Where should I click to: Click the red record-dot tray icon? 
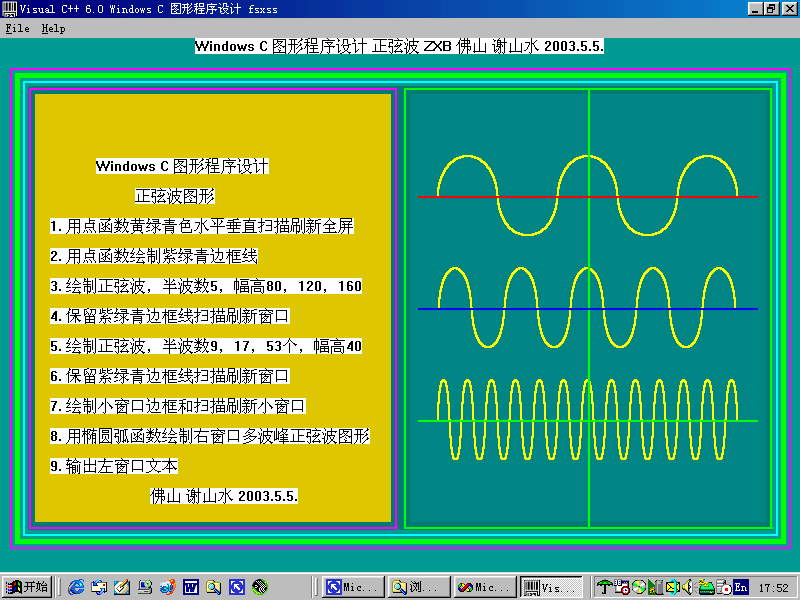coord(723,587)
